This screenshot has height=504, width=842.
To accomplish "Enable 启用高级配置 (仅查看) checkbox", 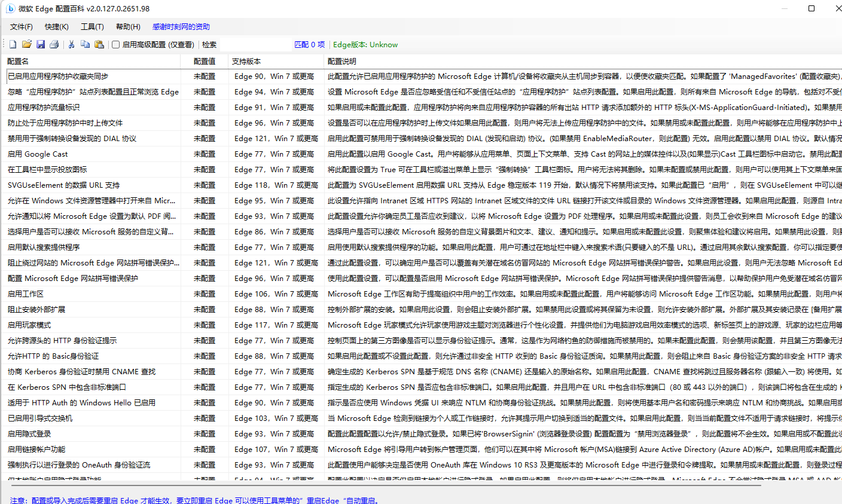I will click(x=116, y=44).
